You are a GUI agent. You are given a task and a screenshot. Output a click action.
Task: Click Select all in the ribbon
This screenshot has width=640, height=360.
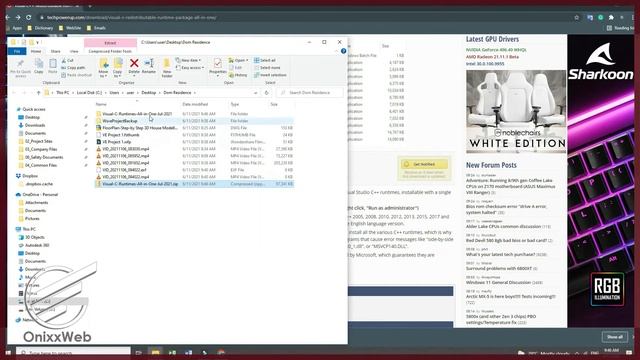pyautogui.click(x=265, y=60)
